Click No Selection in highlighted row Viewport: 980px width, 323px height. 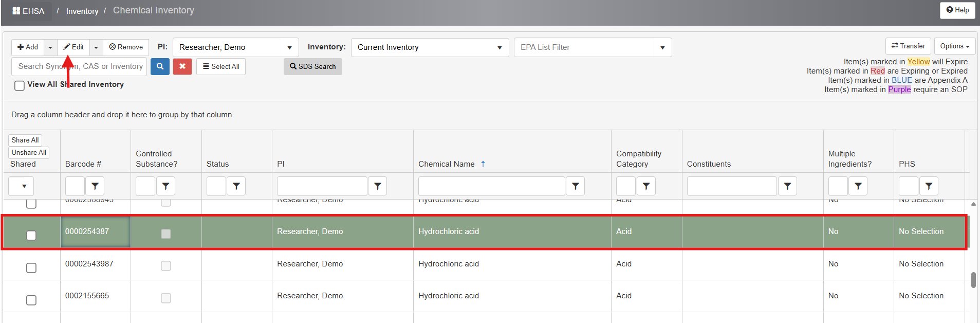point(921,231)
